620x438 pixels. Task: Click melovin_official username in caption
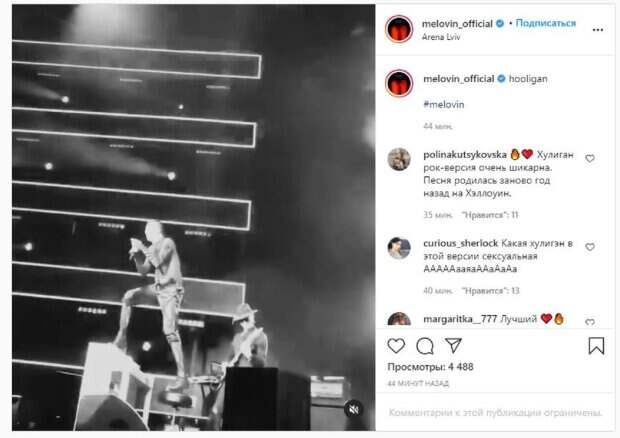pos(459,79)
